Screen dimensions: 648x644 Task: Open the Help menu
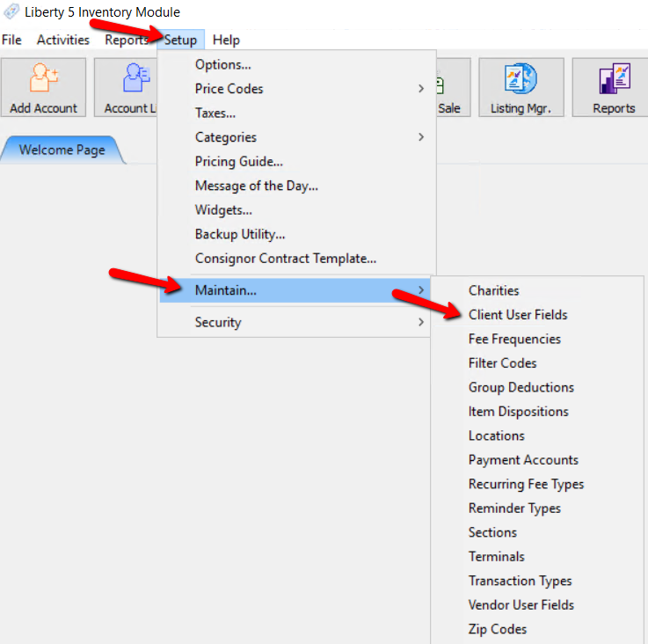pos(226,40)
